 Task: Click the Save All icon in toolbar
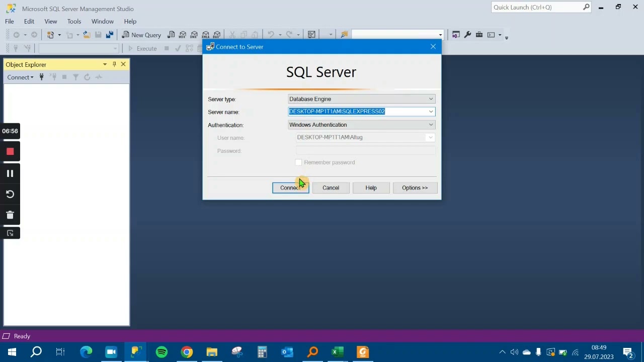pos(109,35)
